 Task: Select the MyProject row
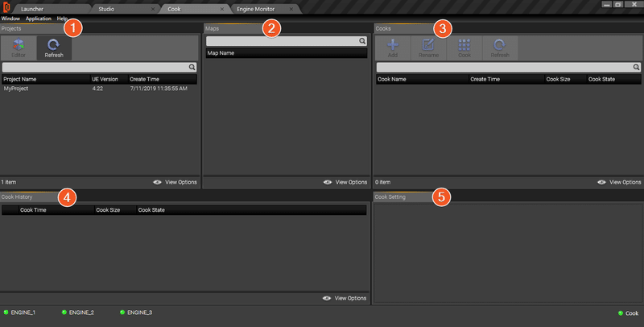(99, 89)
